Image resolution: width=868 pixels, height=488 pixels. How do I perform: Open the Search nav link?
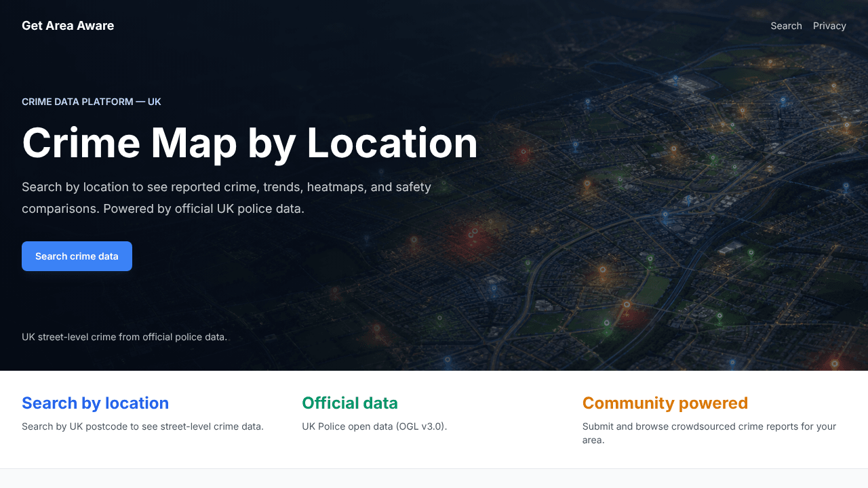(786, 26)
